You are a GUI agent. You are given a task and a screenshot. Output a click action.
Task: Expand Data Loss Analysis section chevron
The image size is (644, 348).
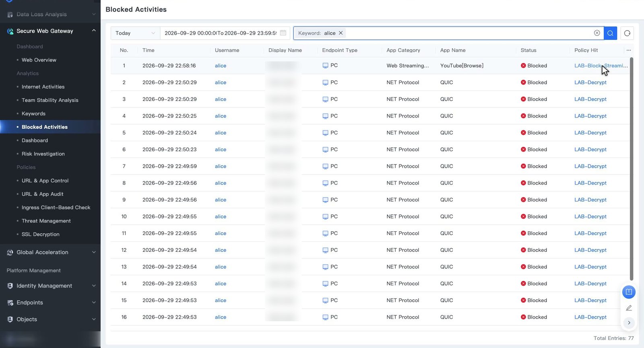[94, 14]
